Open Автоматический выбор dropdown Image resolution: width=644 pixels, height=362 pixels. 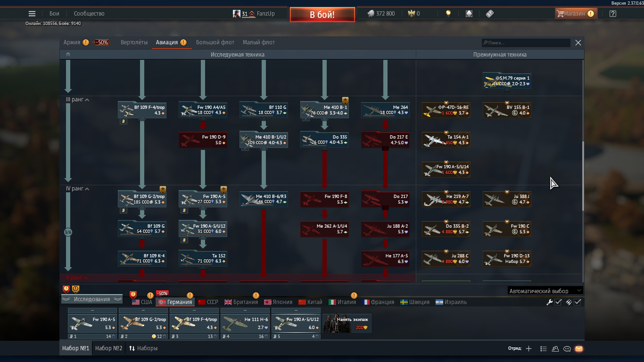tap(545, 291)
